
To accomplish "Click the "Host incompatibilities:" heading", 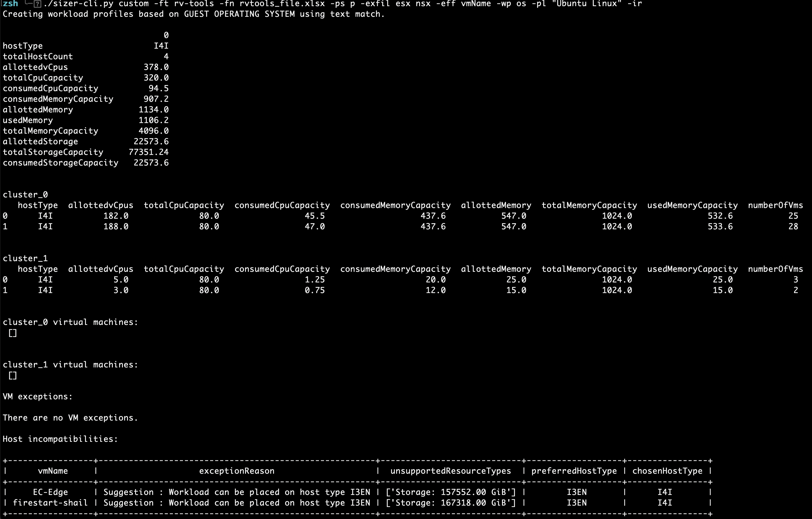I will tap(60, 439).
